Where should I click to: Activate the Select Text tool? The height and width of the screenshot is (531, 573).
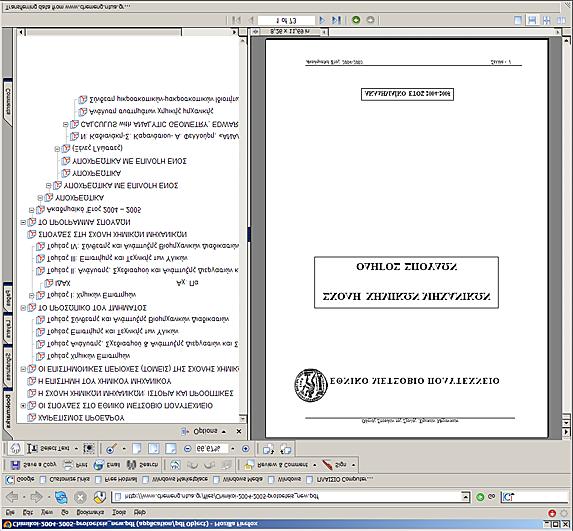pyautogui.click(x=48, y=448)
